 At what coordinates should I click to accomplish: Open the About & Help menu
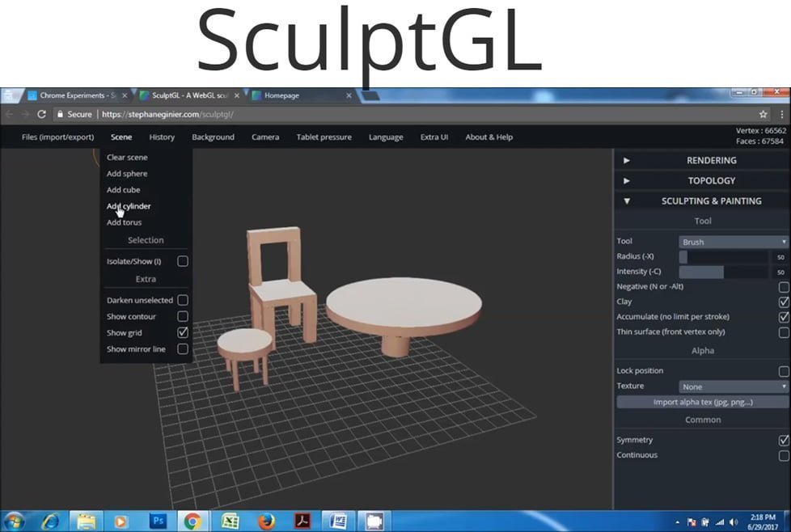click(x=489, y=137)
